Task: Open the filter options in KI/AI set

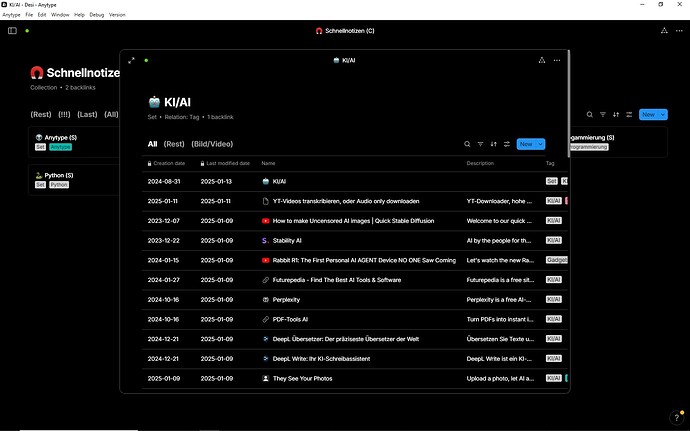Action: click(x=480, y=144)
